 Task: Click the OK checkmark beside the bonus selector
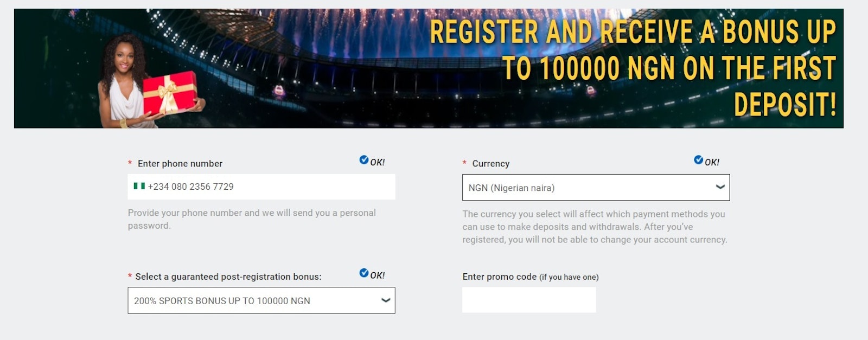point(362,273)
